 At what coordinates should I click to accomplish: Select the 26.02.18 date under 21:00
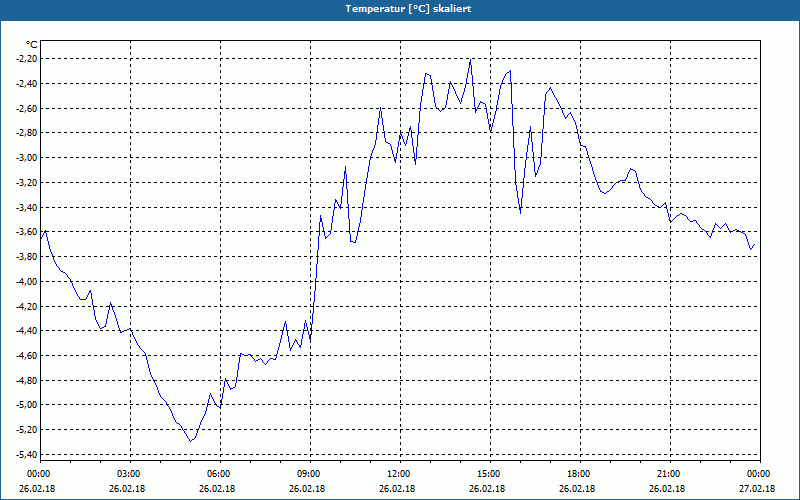coord(667,489)
